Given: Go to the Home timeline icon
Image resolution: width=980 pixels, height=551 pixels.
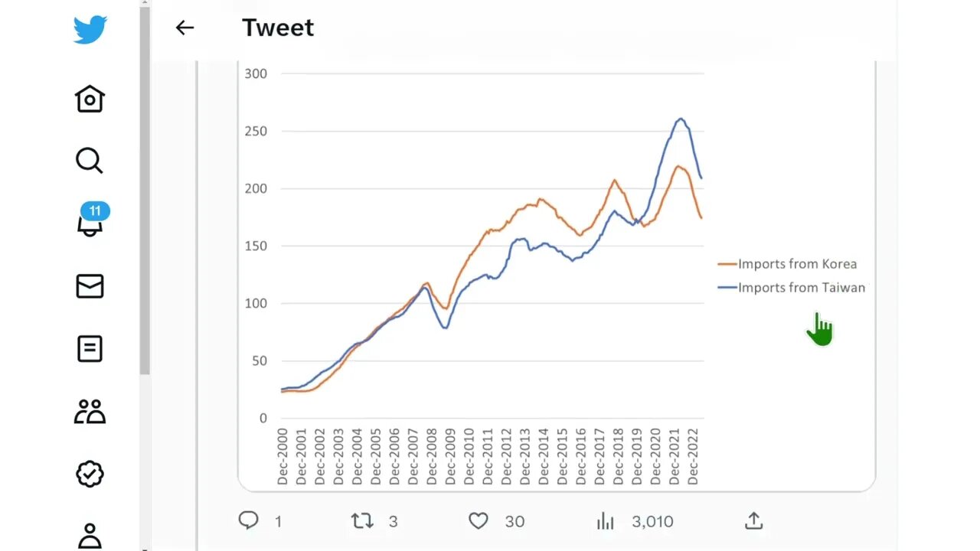Looking at the screenshot, I should tap(90, 99).
